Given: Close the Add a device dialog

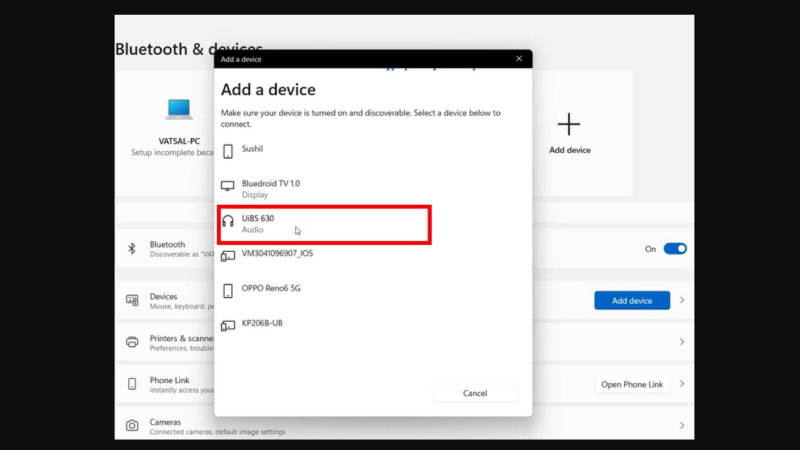Looking at the screenshot, I should click(x=518, y=59).
